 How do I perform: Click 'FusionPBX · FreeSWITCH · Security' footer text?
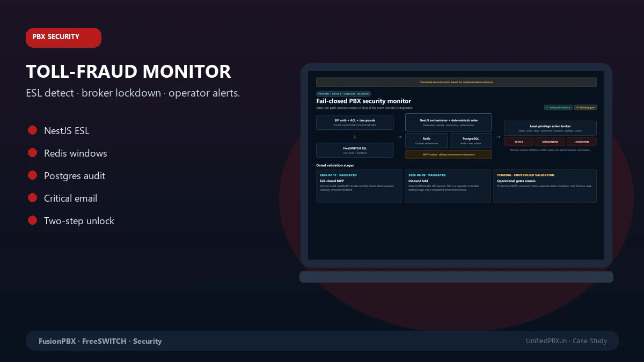(100, 341)
